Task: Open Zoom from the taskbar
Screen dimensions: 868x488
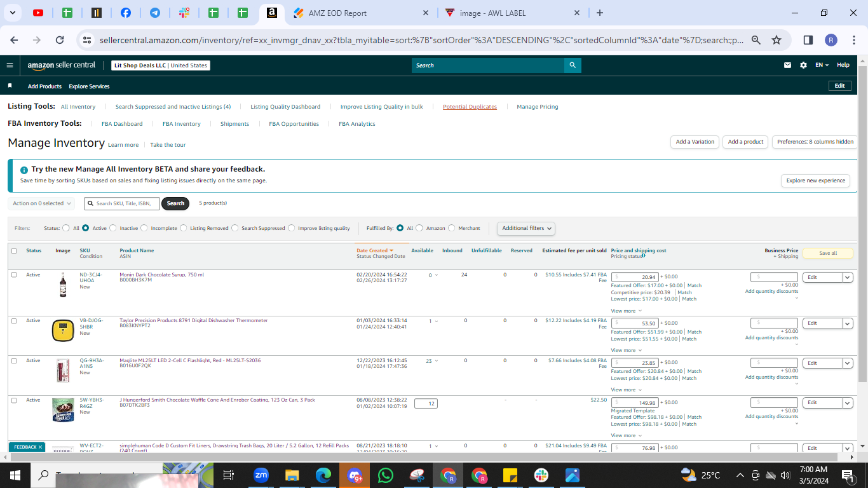Action: [x=261, y=475]
